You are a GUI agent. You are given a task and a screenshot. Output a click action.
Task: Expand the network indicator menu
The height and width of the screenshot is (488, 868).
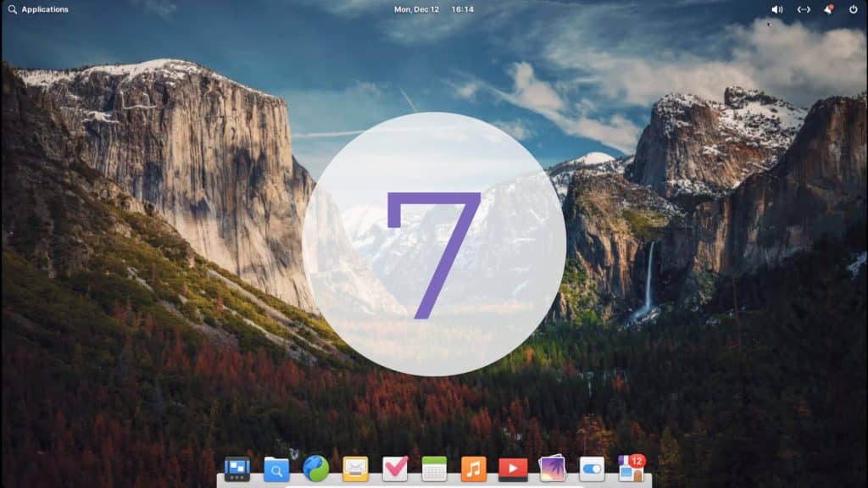(x=804, y=9)
